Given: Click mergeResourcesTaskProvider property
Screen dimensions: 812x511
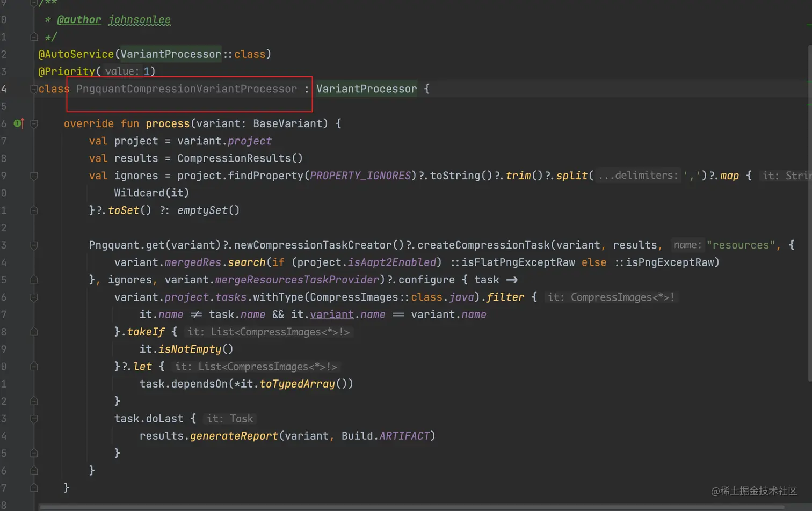Looking at the screenshot, I should coord(297,280).
